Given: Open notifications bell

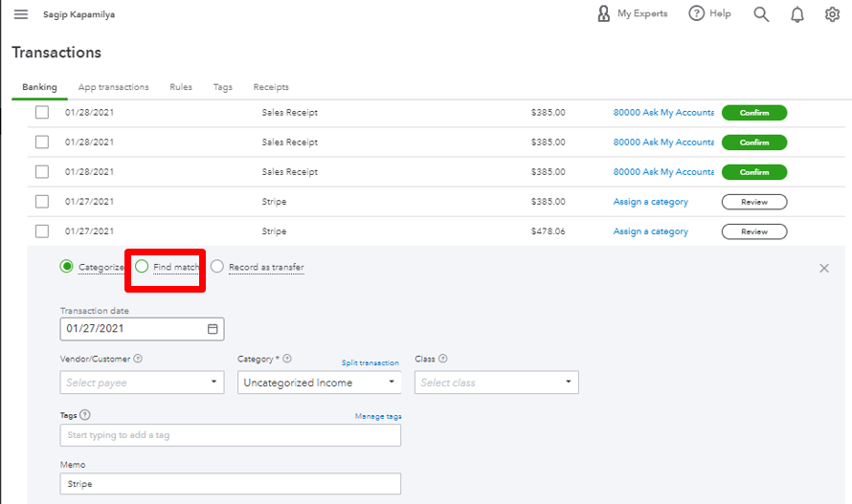Looking at the screenshot, I should pos(797,14).
